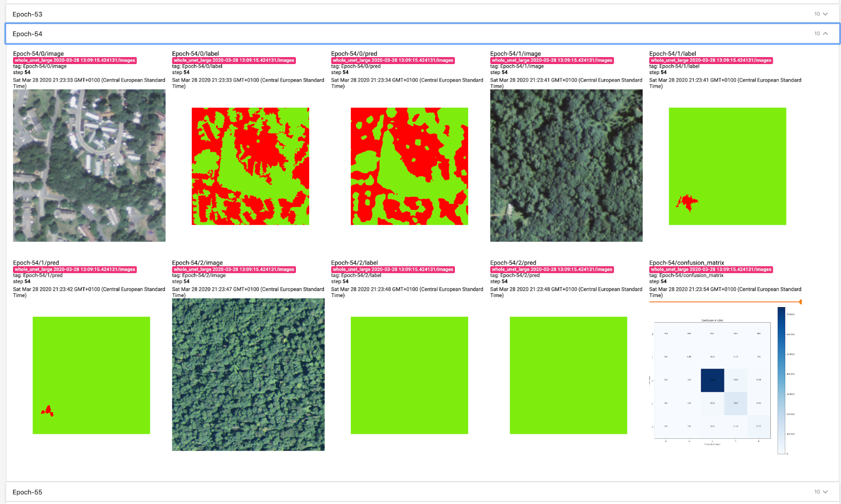Open the Epoch-54/1/image forest photo
Screen dimensions: 841x504
[x=566, y=165]
